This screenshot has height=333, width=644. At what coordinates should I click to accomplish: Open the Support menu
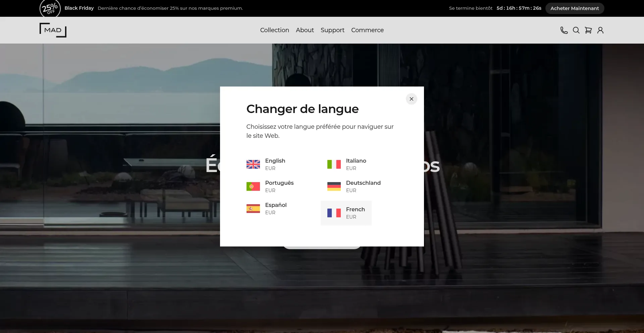coord(332,30)
